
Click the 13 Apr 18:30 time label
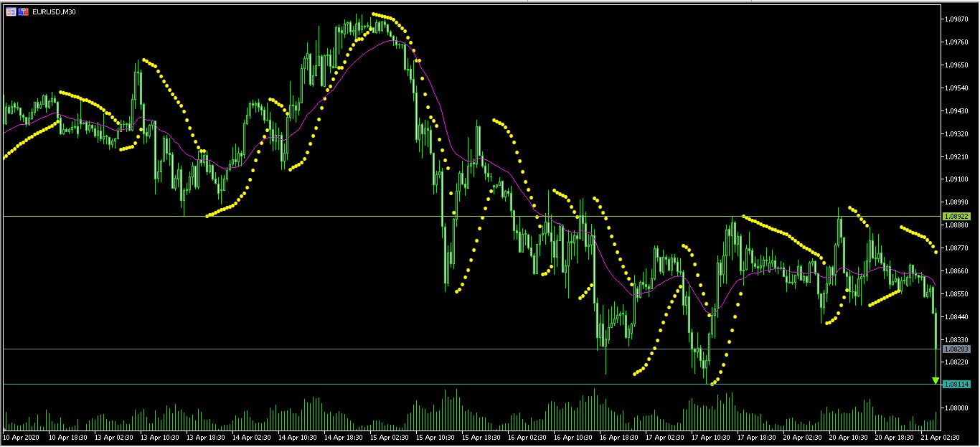click(x=205, y=436)
